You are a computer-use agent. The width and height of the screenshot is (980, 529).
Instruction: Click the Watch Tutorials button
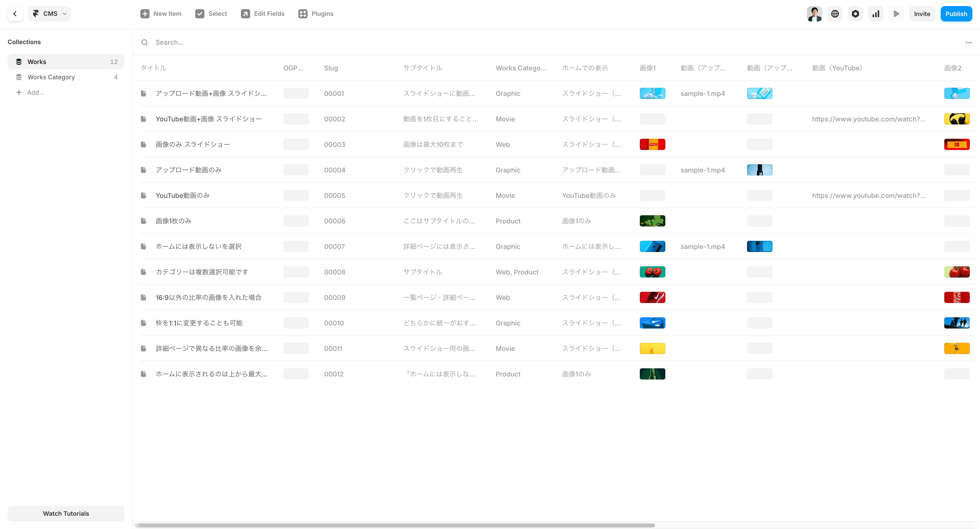66,513
